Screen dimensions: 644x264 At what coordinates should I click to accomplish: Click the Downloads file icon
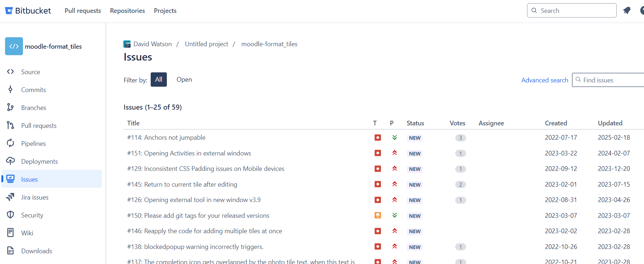(x=10, y=251)
